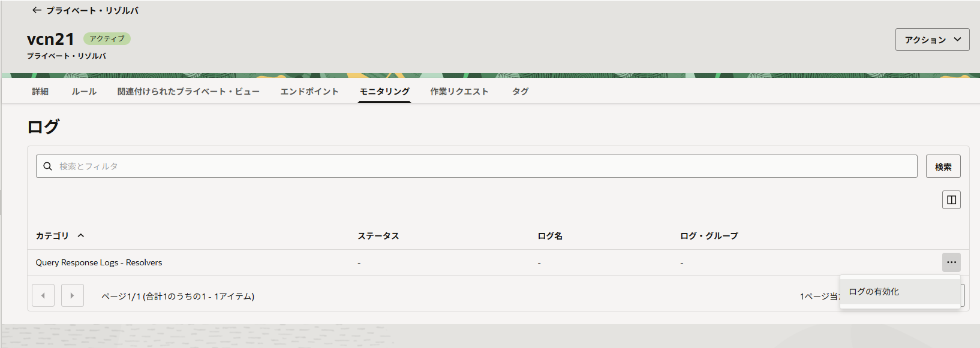This screenshot has width=980, height=348.
Task: Open the column settings icon
Action: (x=951, y=200)
